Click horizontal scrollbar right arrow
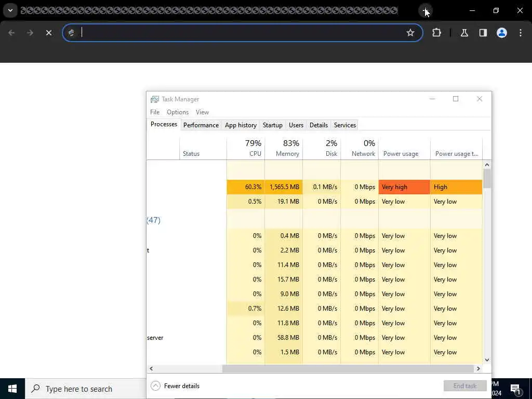This screenshot has width=532, height=399. coord(478,368)
